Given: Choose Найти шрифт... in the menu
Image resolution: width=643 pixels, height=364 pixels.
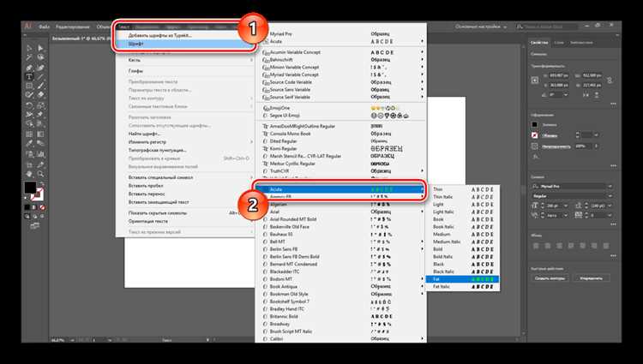Looking at the screenshot, I should tap(144, 134).
